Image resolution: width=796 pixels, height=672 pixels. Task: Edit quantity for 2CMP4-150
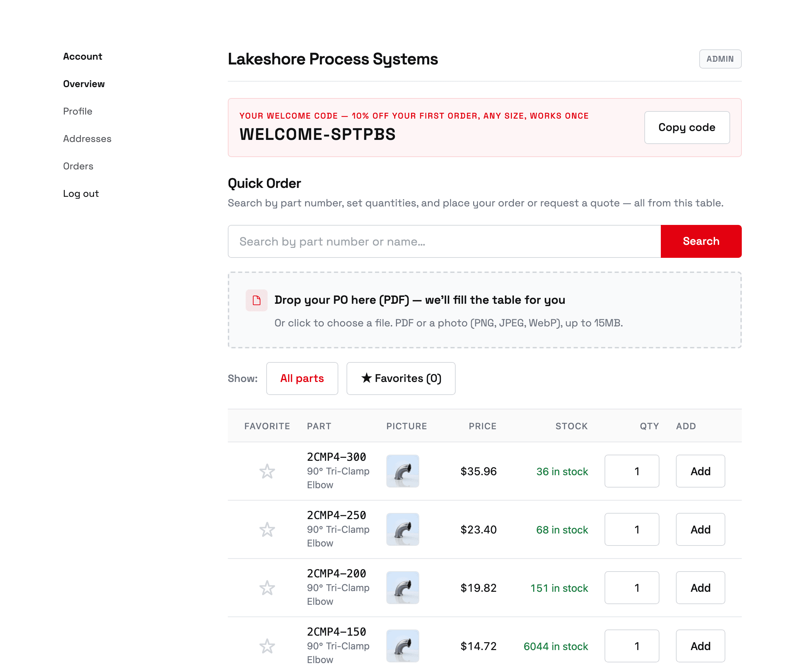coord(632,646)
